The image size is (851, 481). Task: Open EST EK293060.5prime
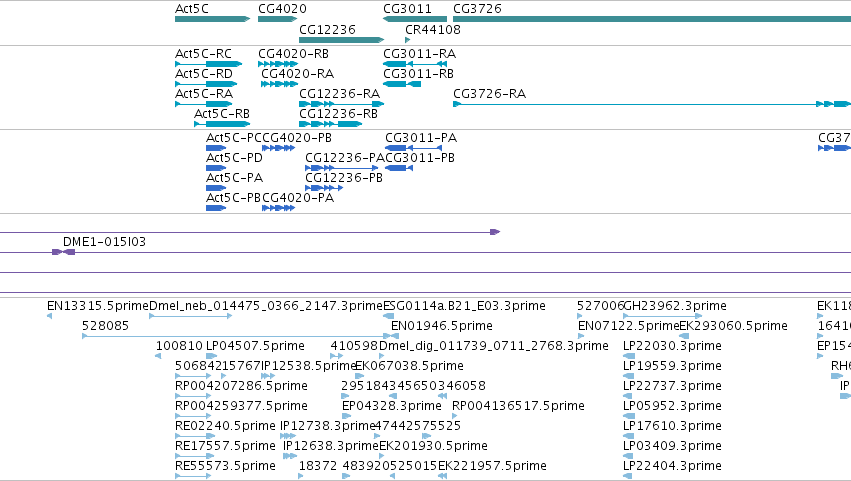coord(734,326)
